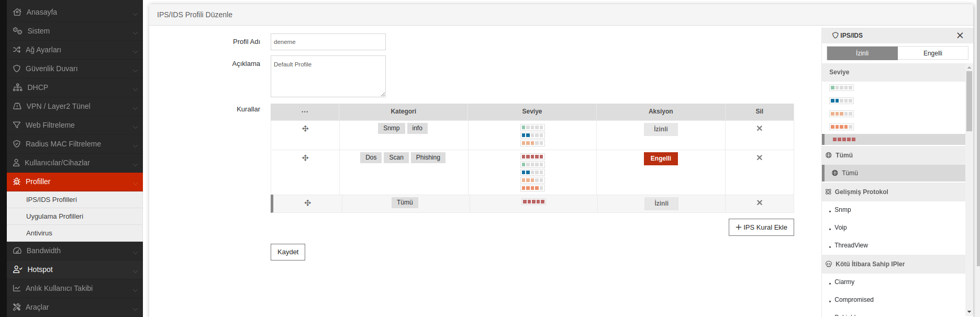Click the move handle of the Dos rule row
The width and height of the screenshot is (980, 317).
pyautogui.click(x=305, y=158)
